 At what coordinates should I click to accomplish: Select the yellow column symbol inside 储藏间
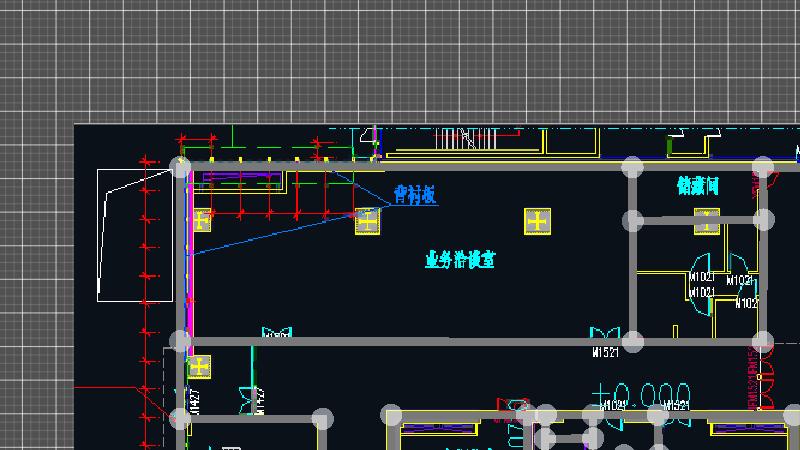point(707,221)
